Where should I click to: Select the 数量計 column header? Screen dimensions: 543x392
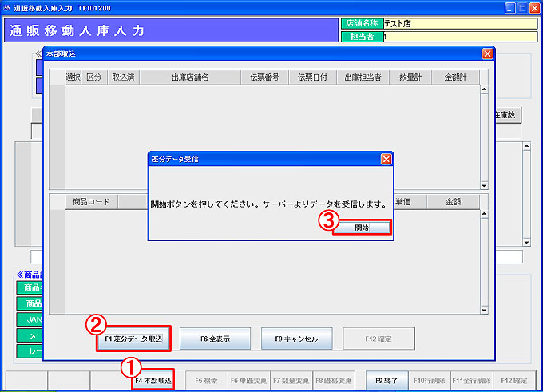410,77
